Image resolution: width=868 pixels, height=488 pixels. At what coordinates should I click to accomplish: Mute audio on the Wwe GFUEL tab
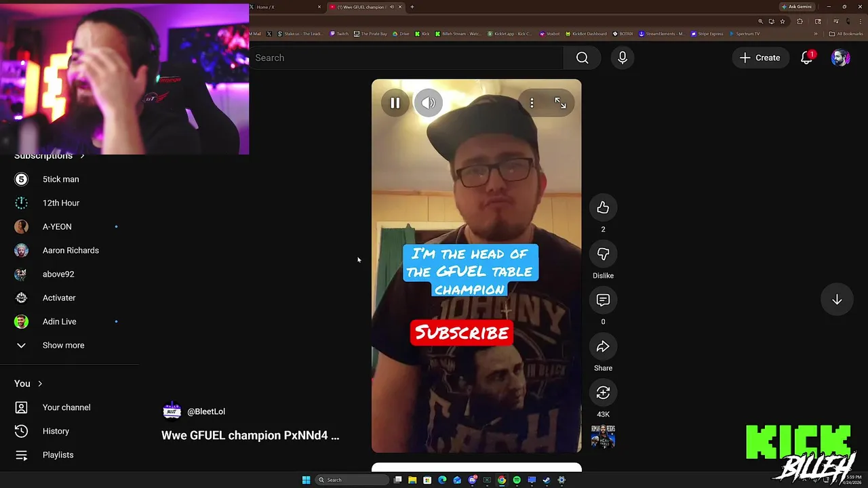392,7
